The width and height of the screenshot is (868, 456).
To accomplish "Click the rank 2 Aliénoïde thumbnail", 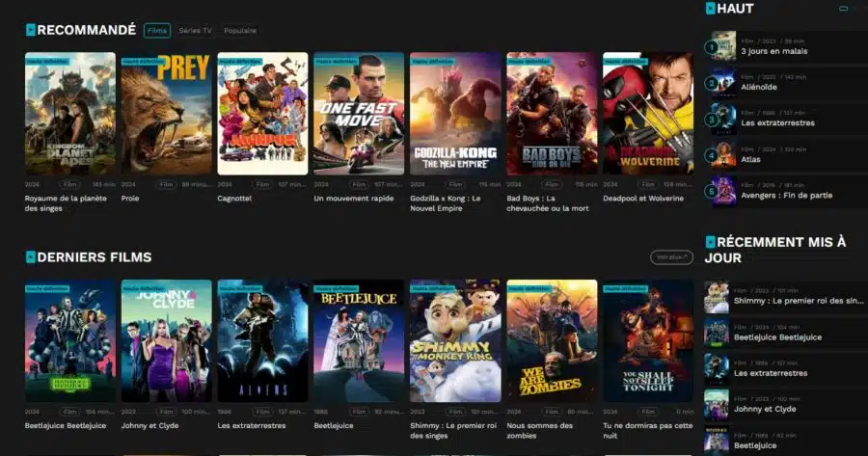I will 723,83.
